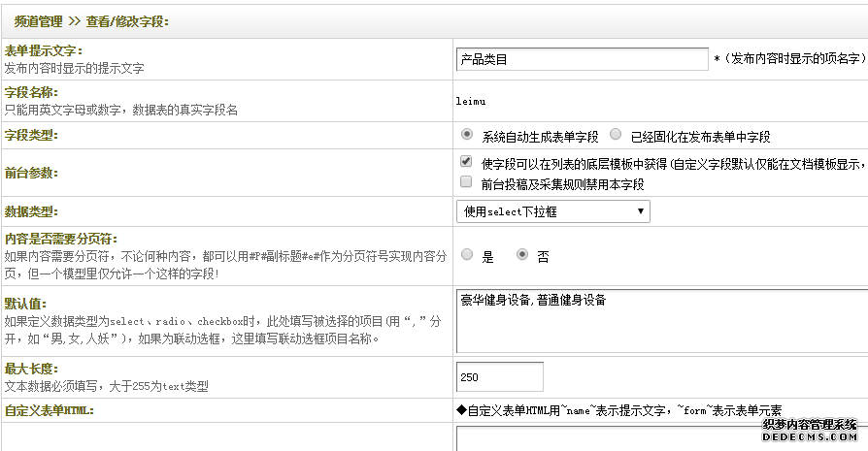Go to 频道管理 in the breadcrumb
The width and height of the screenshot is (868, 451).
coord(40,20)
